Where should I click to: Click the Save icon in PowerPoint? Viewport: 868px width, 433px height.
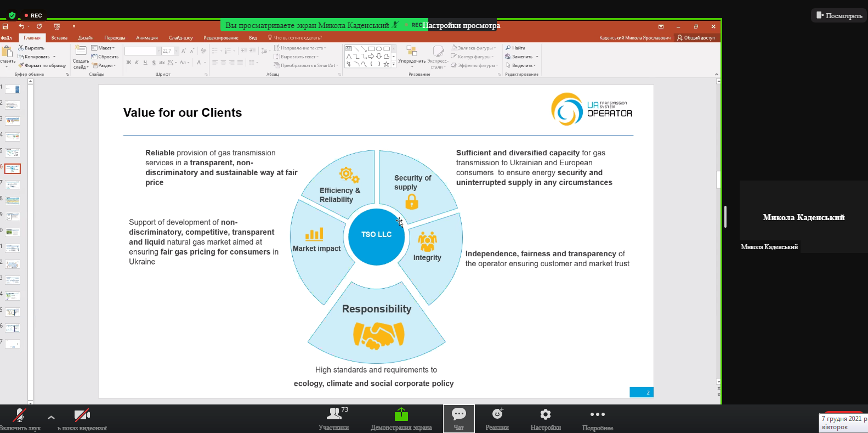coord(5,26)
